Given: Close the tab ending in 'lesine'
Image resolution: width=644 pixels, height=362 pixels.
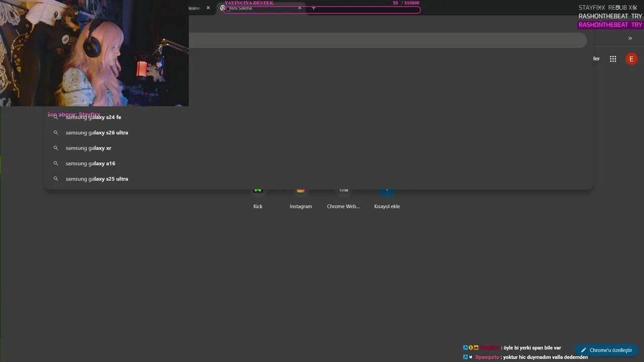Looking at the screenshot, I should (x=208, y=8).
